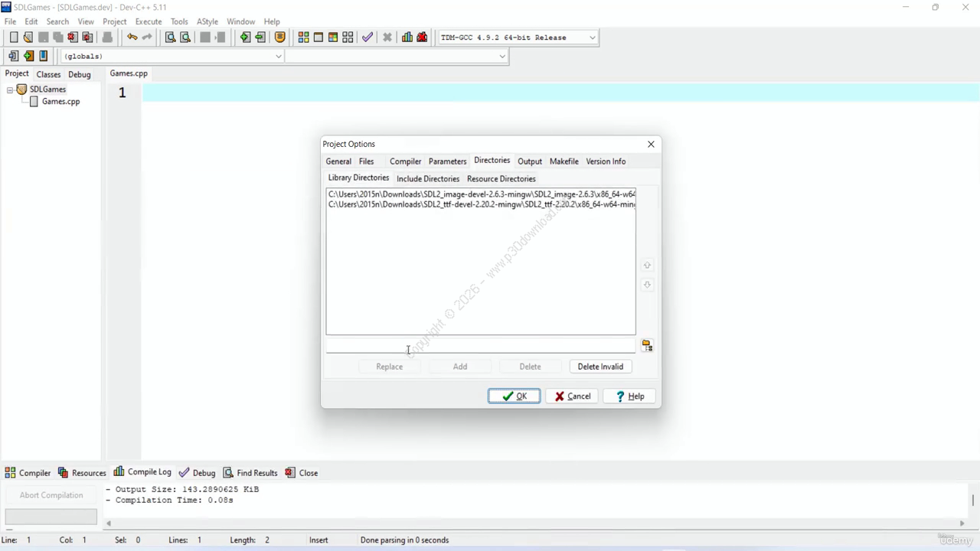Viewport: 980px width, 551px height.
Task: Click the Compile icon in toolbar
Action: 303,37
